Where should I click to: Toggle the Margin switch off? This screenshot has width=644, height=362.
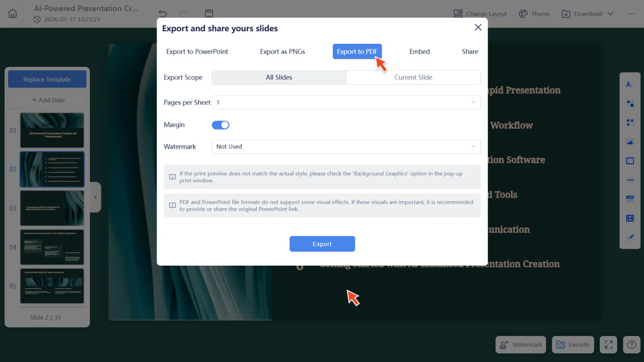pyautogui.click(x=220, y=125)
